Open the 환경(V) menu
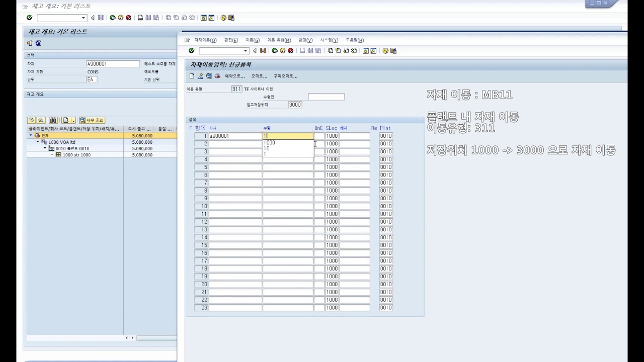The image size is (644, 362). pyautogui.click(x=305, y=40)
